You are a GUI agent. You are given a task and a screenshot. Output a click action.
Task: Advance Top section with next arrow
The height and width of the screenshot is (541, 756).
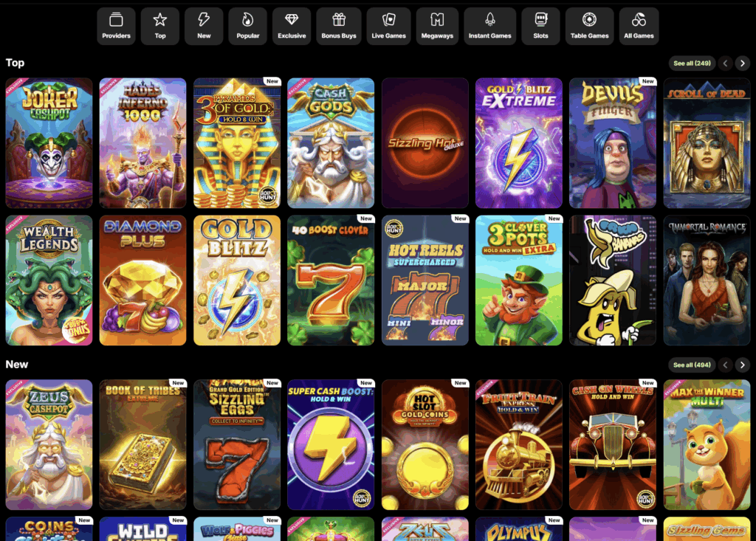click(743, 63)
